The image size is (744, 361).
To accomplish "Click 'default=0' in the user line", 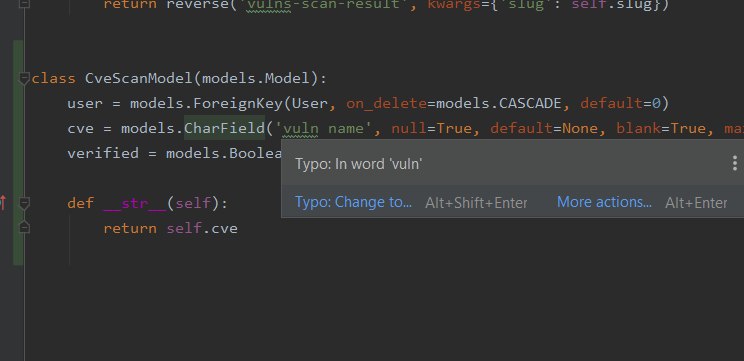I will click(x=621, y=103).
